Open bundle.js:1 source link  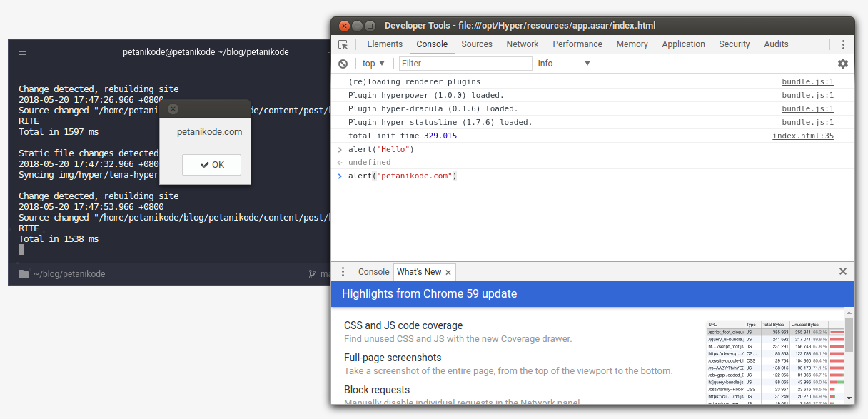807,81
